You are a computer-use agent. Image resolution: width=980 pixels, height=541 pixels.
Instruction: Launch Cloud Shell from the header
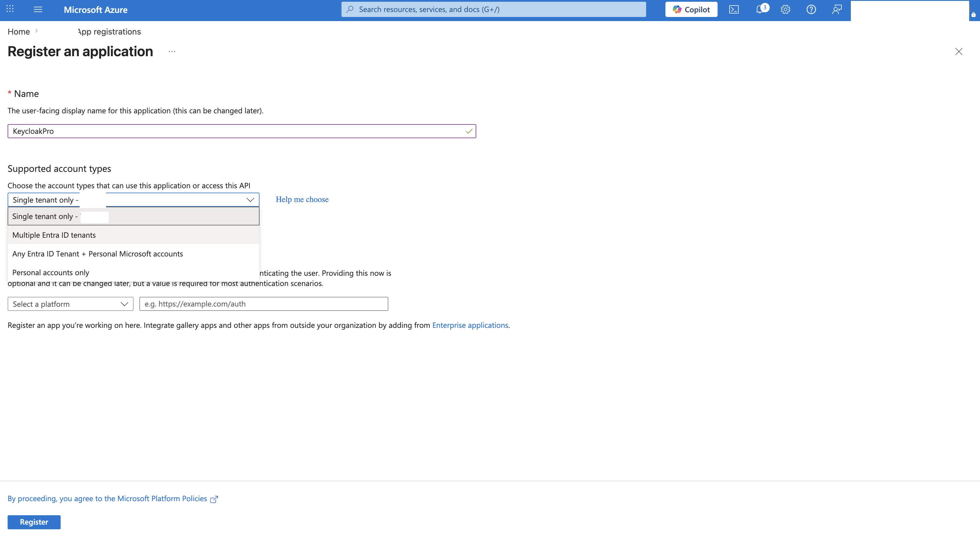point(734,9)
